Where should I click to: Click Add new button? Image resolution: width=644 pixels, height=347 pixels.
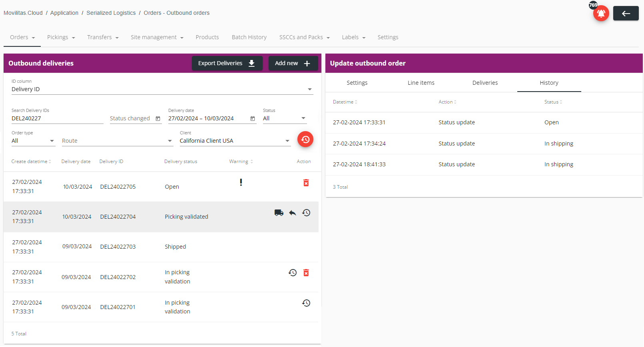pyautogui.click(x=293, y=63)
